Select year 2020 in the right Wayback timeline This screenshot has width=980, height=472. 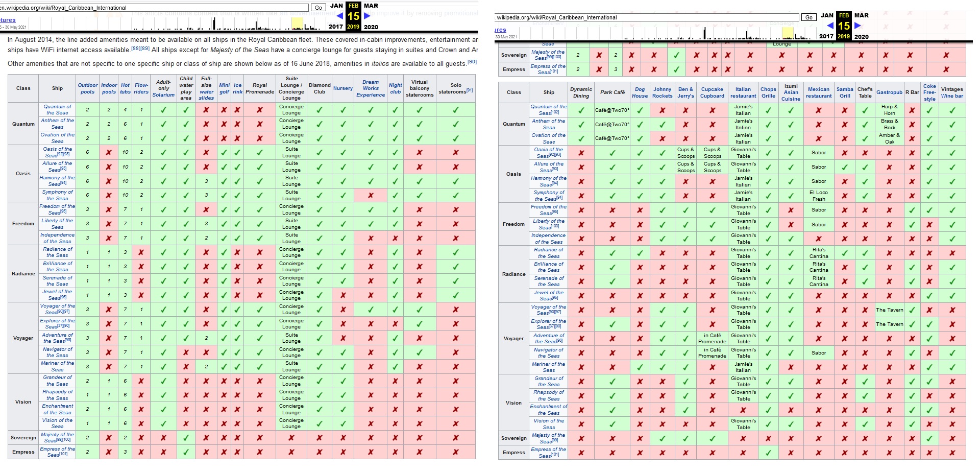862,36
